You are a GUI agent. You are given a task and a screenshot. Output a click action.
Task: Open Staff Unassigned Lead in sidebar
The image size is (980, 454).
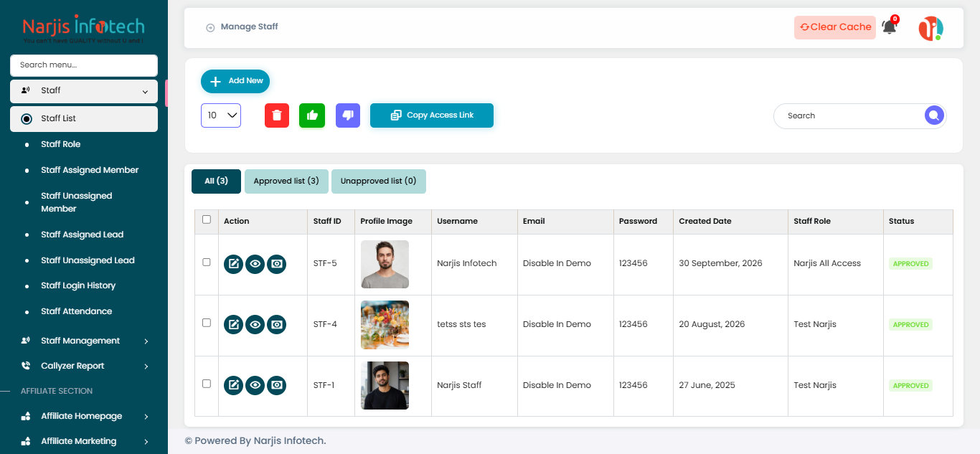tap(88, 260)
